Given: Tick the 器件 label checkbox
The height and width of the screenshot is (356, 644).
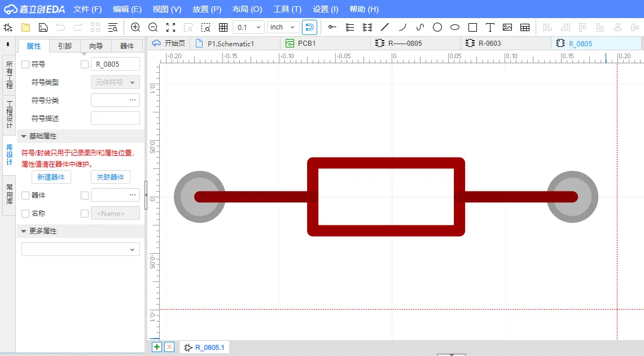Looking at the screenshot, I should click(25, 196).
